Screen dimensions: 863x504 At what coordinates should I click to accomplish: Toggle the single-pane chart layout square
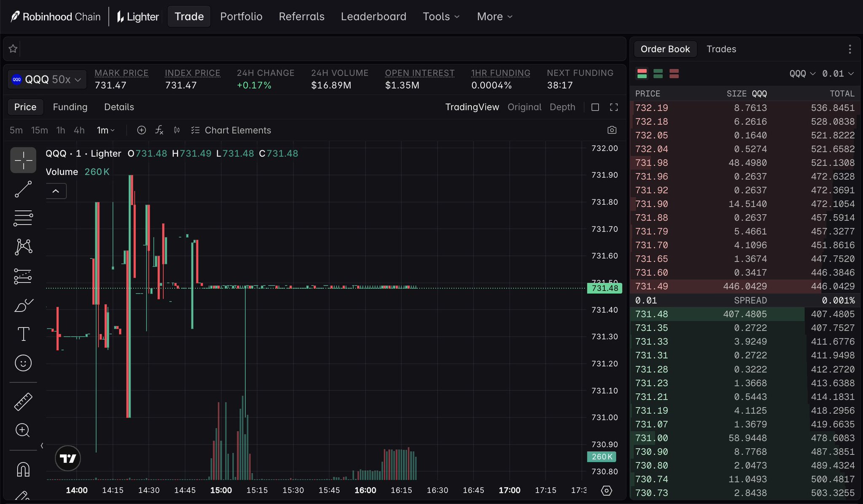click(595, 107)
